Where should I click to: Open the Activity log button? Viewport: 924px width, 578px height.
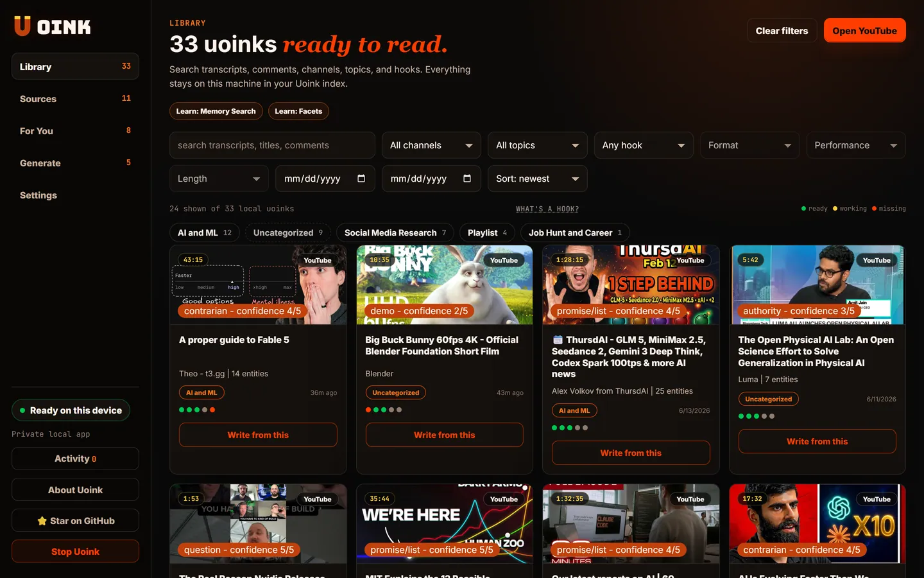[x=75, y=459]
